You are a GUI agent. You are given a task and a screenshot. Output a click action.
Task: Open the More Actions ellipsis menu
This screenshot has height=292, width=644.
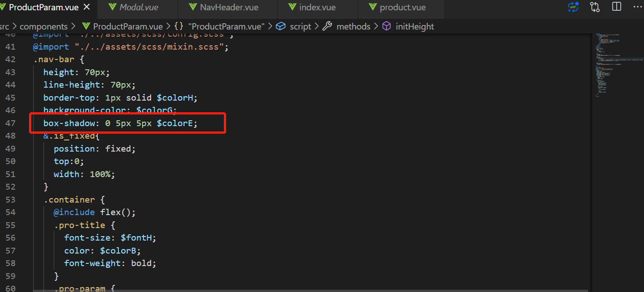[638, 7]
